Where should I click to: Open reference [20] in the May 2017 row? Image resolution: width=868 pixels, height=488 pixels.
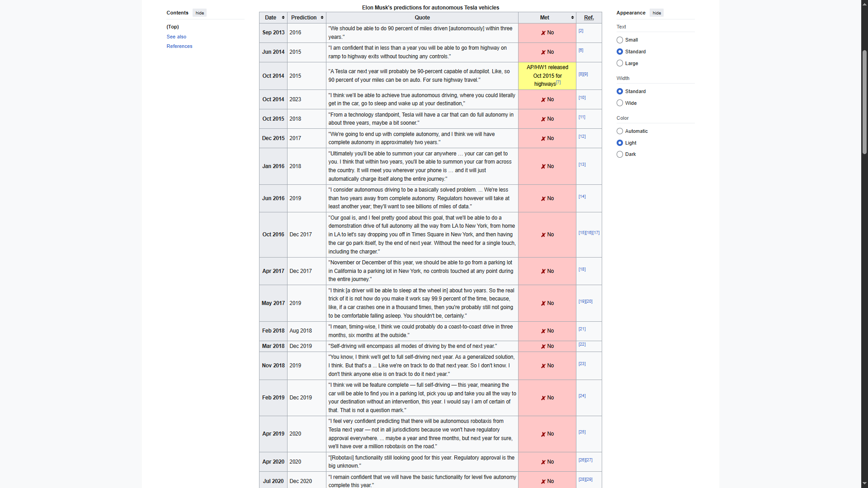coord(589,302)
